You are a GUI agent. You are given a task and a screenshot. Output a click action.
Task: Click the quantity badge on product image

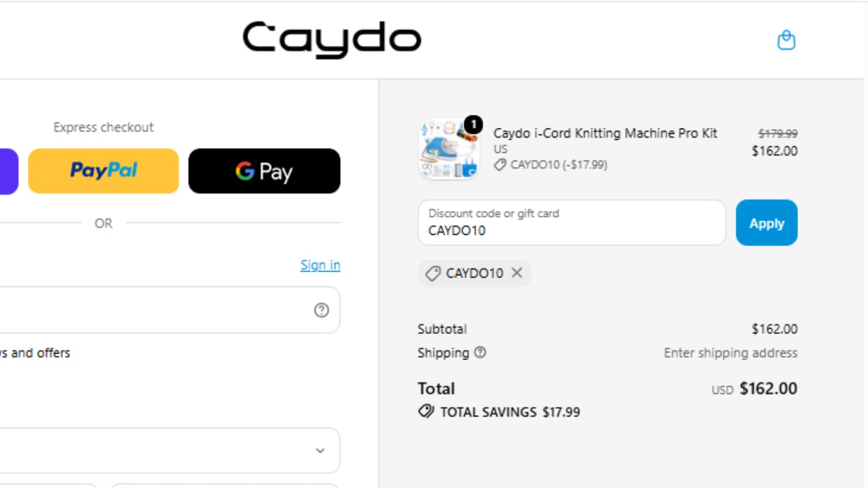[474, 125]
